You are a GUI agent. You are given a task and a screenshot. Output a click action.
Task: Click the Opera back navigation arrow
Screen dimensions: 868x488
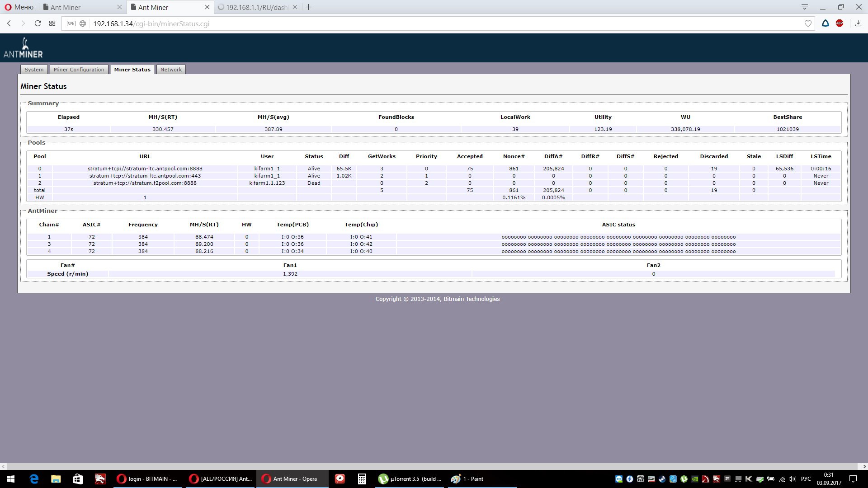click(x=9, y=23)
